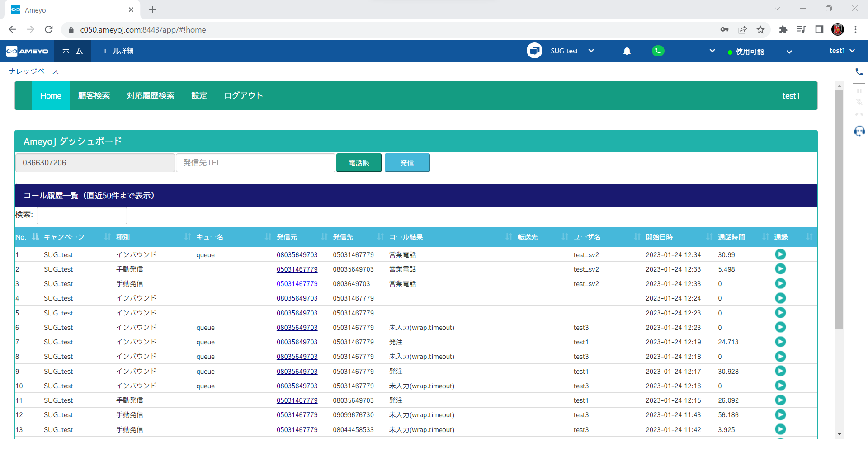Play the recording for call No. 1
This screenshot has height=461, width=868.
pos(780,254)
